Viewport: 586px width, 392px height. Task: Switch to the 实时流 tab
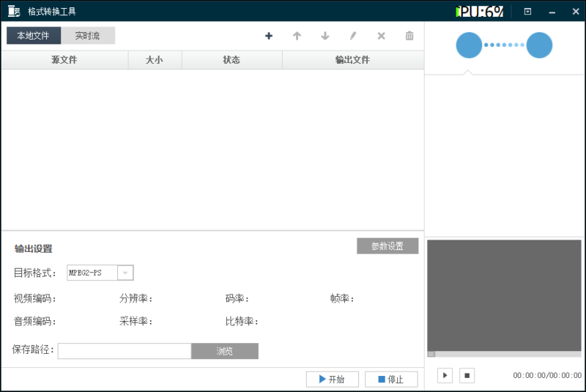(x=87, y=36)
